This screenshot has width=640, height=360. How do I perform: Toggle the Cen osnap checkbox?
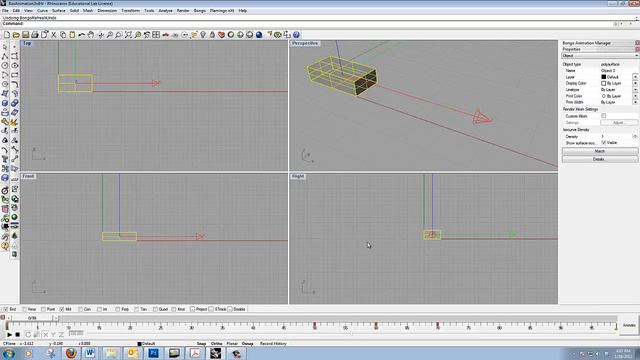click(x=80, y=309)
